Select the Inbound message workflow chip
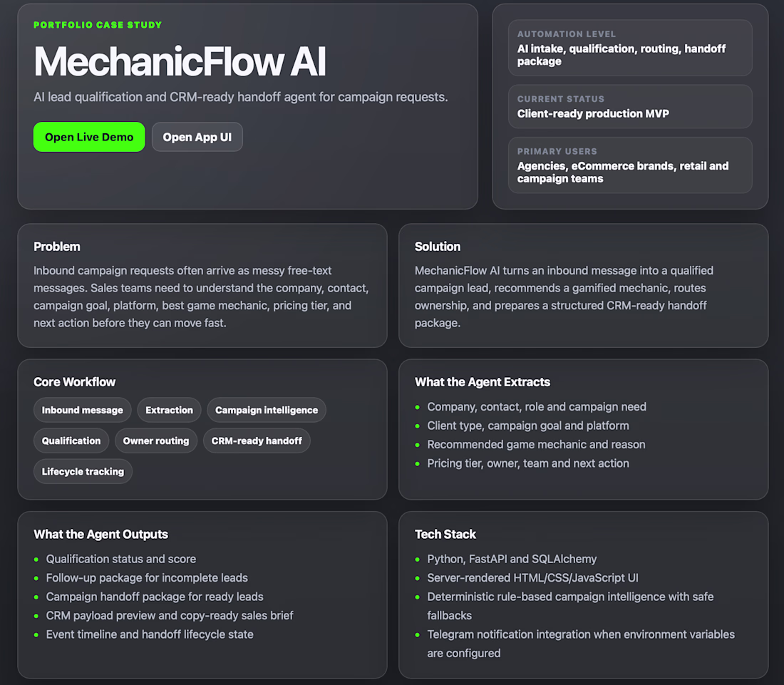Screen dimensions: 784x685 (x=83, y=410)
